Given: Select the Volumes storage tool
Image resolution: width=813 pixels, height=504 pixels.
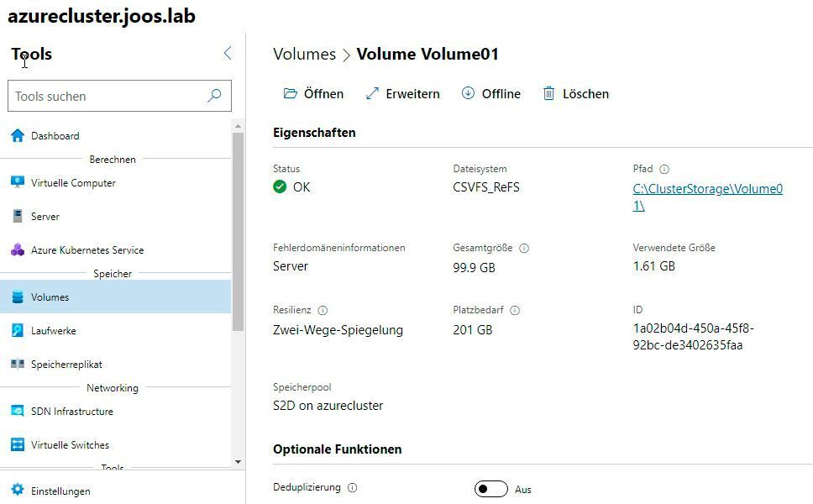Looking at the screenshot, I should tap(50, 297).
